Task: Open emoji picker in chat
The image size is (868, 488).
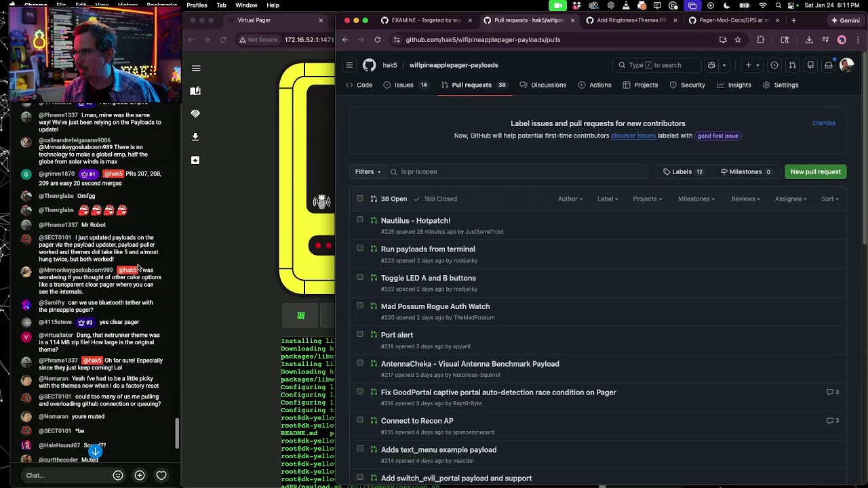Action: click(118, 476)
